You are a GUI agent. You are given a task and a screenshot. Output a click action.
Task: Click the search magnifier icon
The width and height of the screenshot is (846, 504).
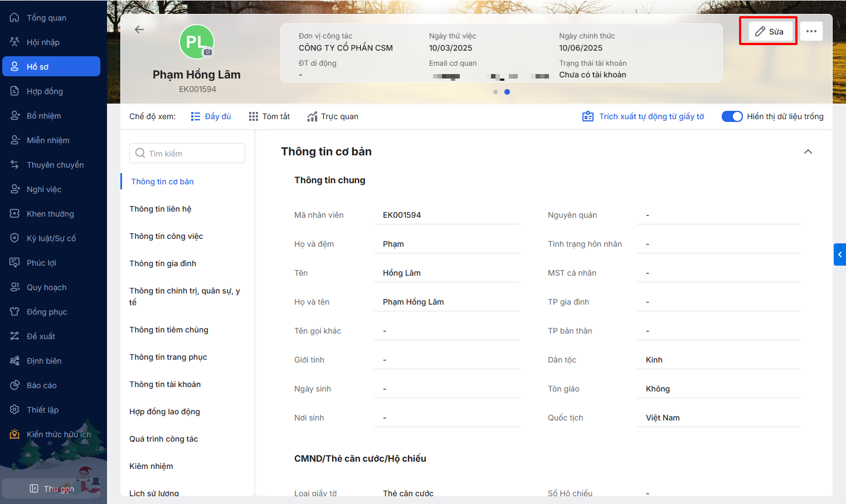click(x=140, y=153)
